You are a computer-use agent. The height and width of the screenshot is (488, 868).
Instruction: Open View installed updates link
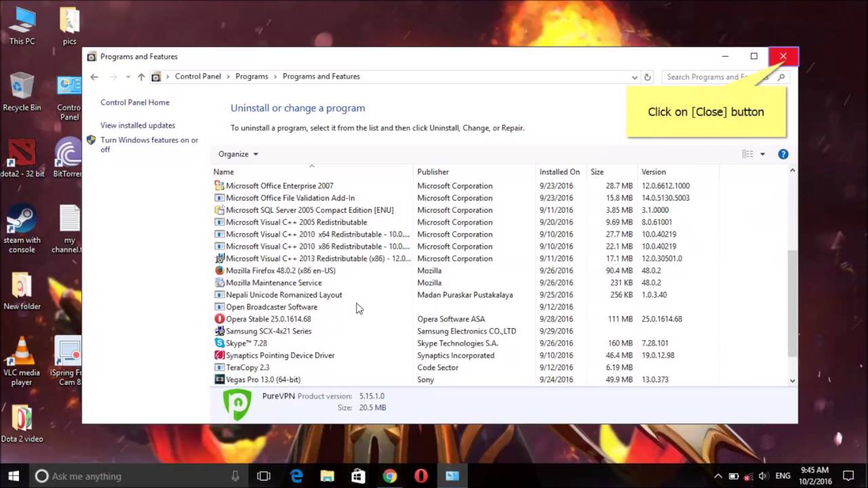point(138,125)
